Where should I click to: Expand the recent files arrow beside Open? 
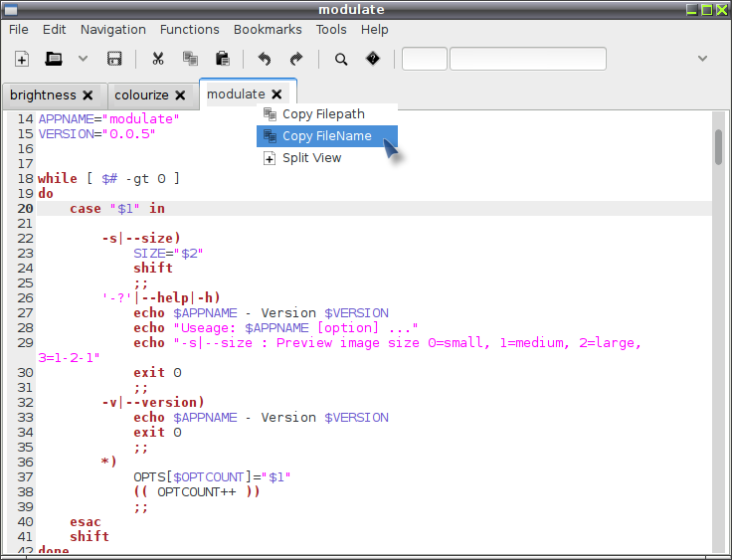pos(84,59)
